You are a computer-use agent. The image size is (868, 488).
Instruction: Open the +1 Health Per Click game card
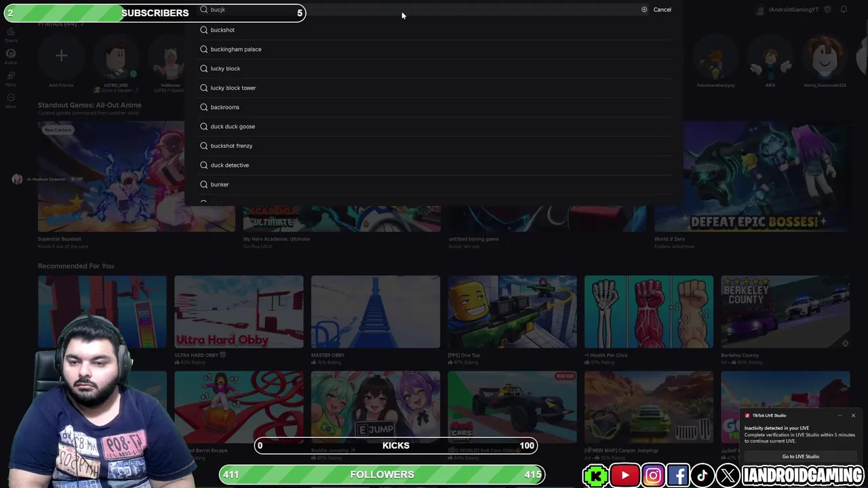649,312
